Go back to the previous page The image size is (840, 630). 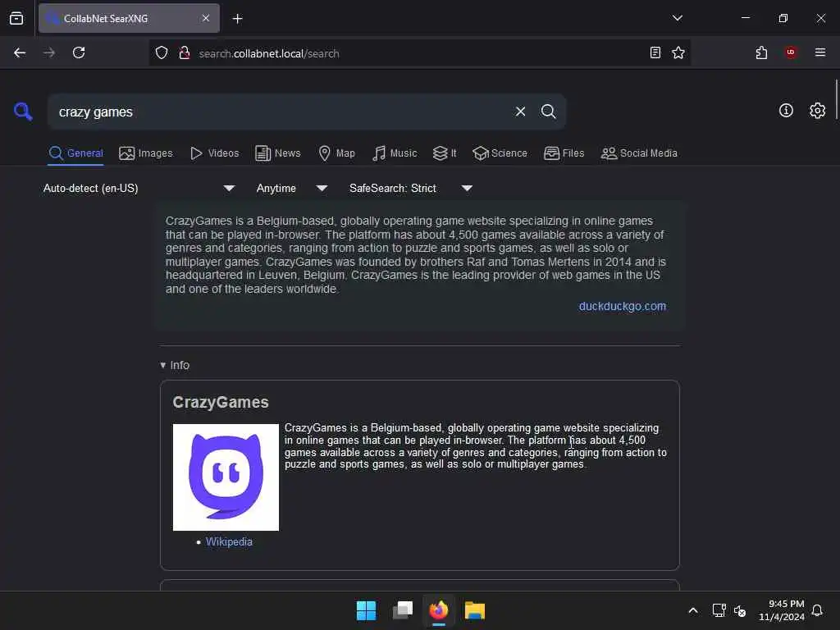coord(20,52)
